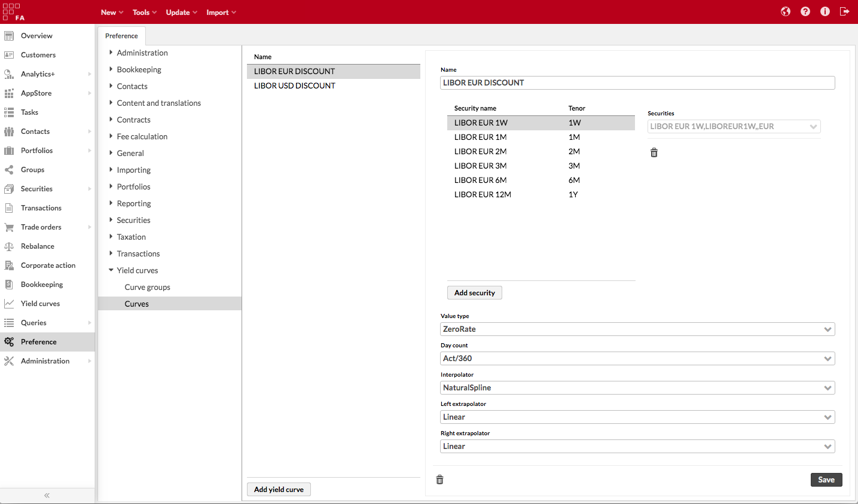
Task: Expand the Administration tree node
Action: pyautogui.click(x=111, y=53)
